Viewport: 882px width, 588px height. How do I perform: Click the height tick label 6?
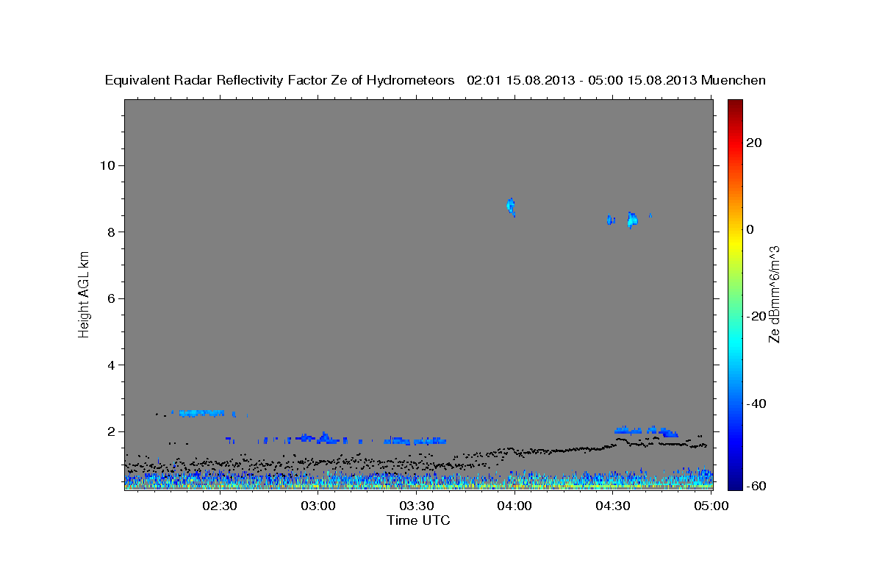110,298
